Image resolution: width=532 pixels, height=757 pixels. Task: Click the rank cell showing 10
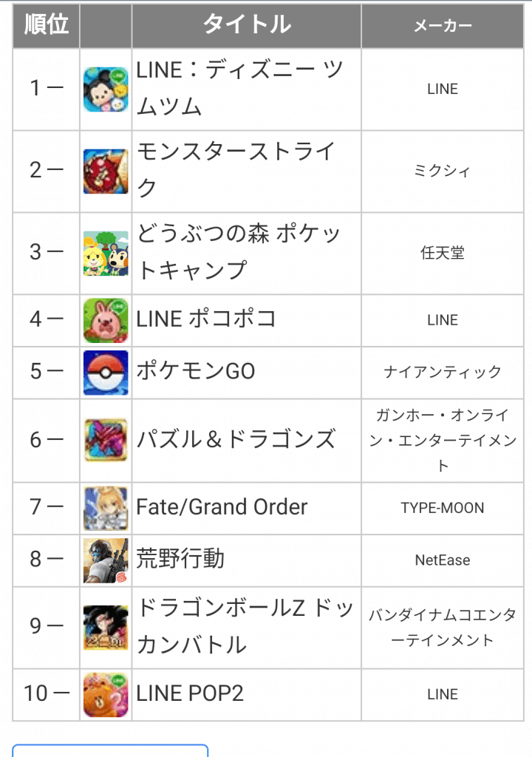[x=47, y=695]
